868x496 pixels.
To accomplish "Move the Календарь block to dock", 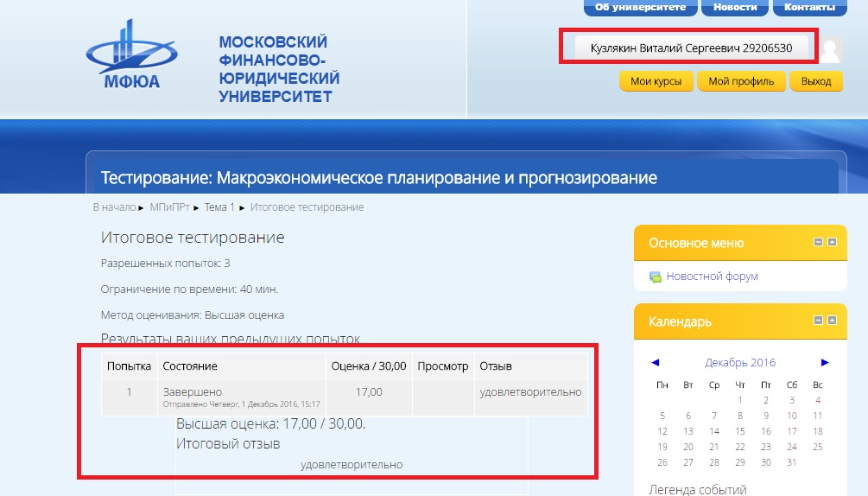I will [832, 321].
